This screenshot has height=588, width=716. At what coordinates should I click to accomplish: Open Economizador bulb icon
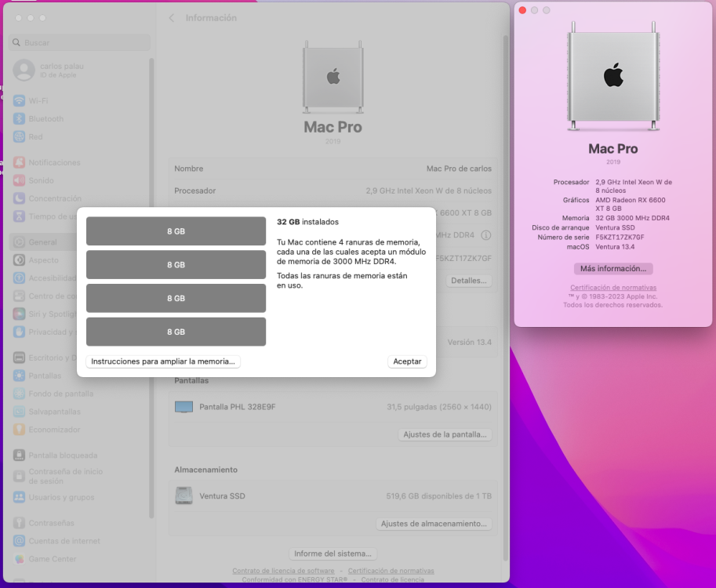[19, 430]
